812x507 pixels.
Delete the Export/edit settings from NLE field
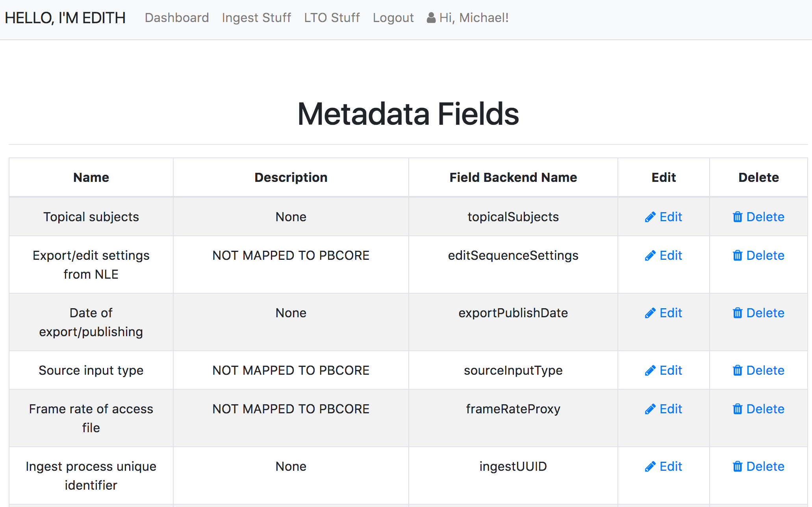(x=758, y=256)
